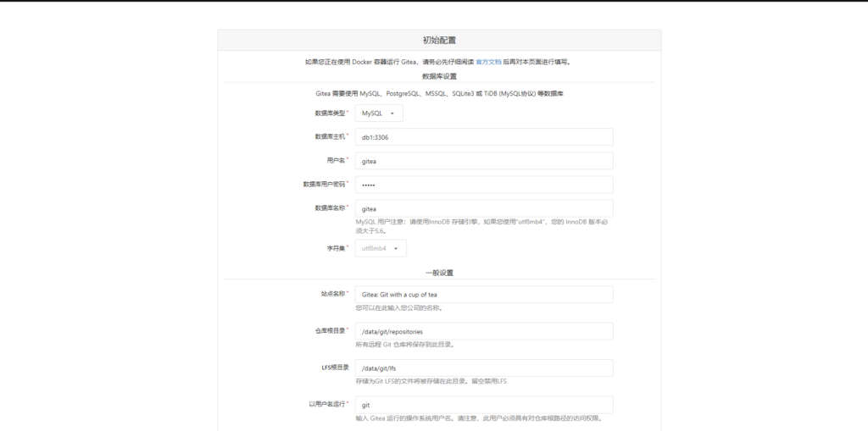This screenshot has height=431, width=868.
Task: Click the 数据库主机 field containing db1:3306
Action: 483,137
